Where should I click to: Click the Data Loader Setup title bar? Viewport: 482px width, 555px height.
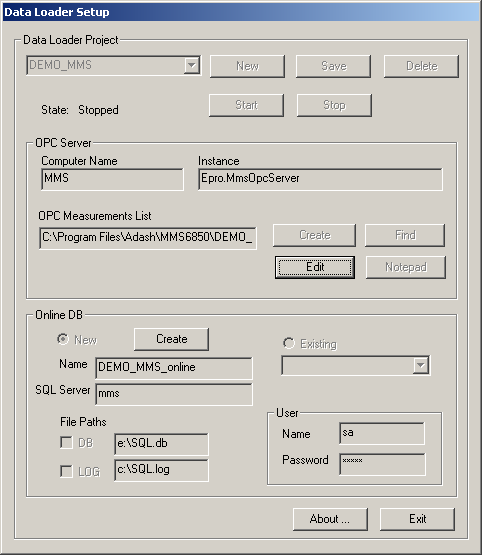coord(241,12)
